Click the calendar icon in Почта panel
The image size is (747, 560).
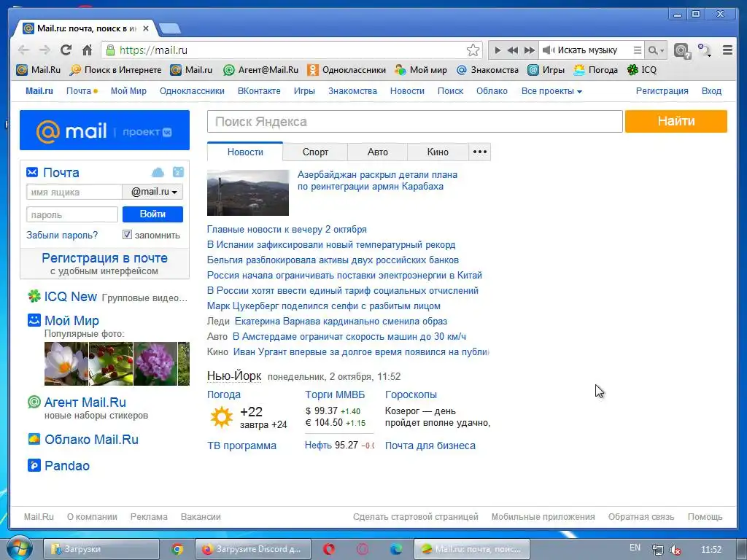[x=178, y=172]
